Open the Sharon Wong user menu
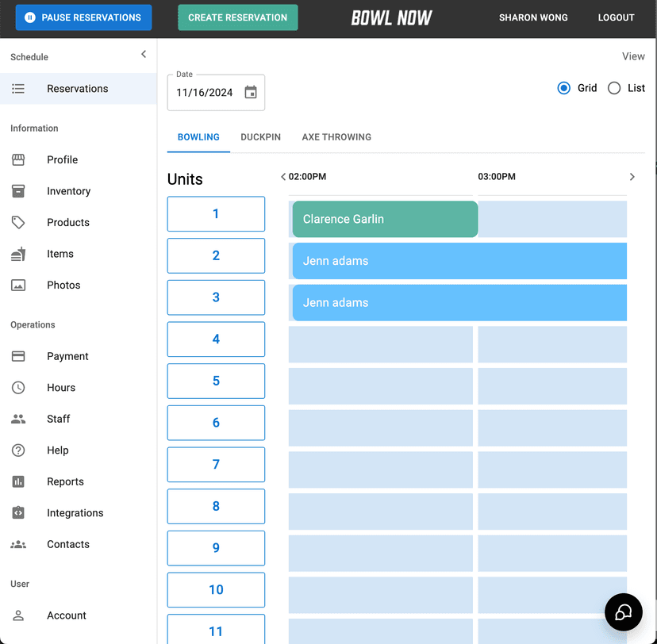The height and width of the screenshot is (644, 657). point(533,17)
